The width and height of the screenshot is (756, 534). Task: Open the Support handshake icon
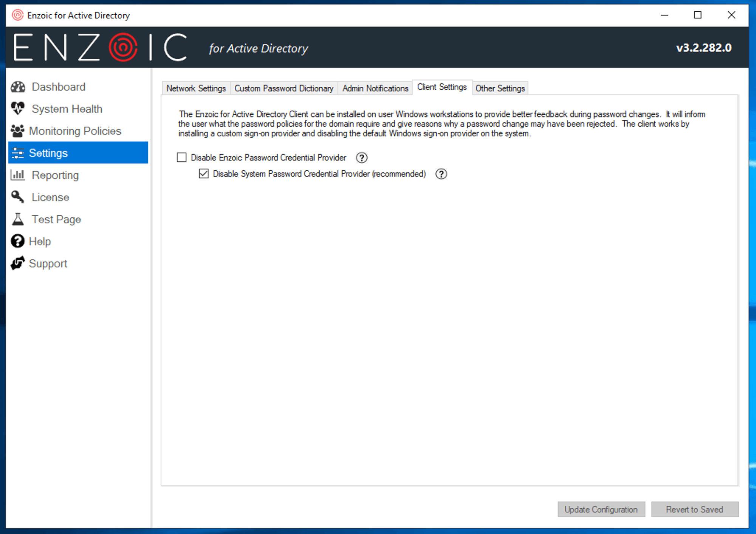click(x=17, y=263)
